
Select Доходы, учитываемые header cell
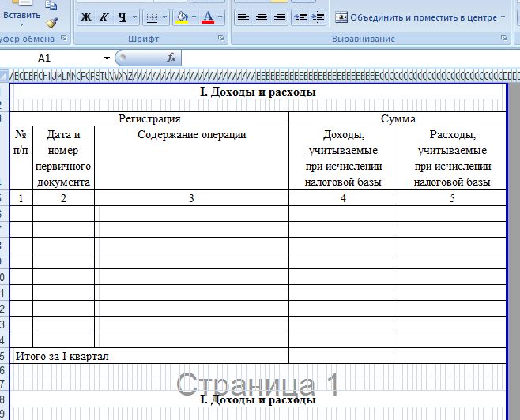(x=343, y=158)
